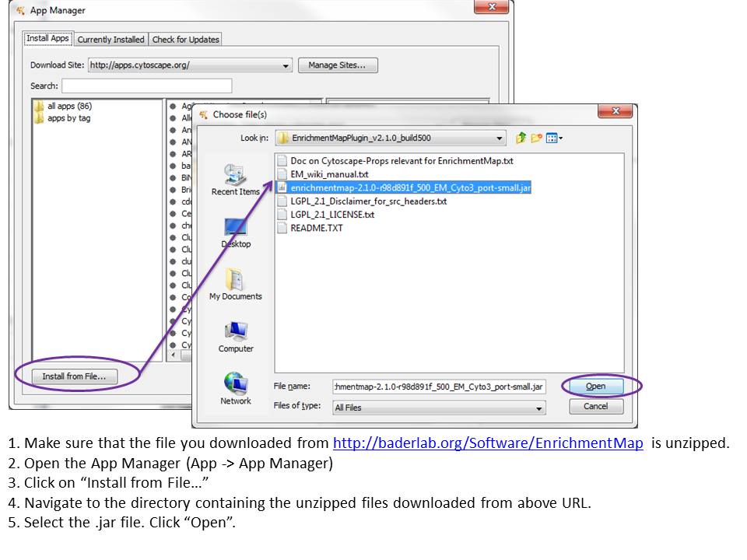Select Computer in places sidebar

coord(235,337)
